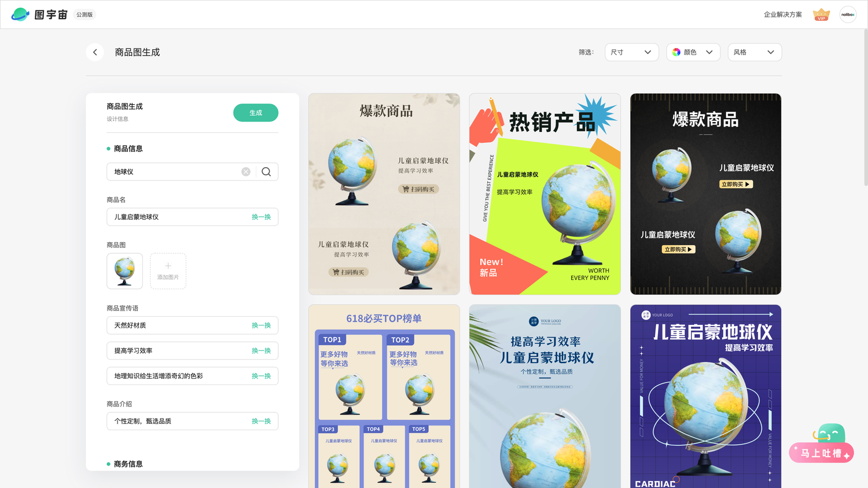Click 换一换 next to 天然好材质
Screen dimensions: 868x488
click(x=261, y=326)
